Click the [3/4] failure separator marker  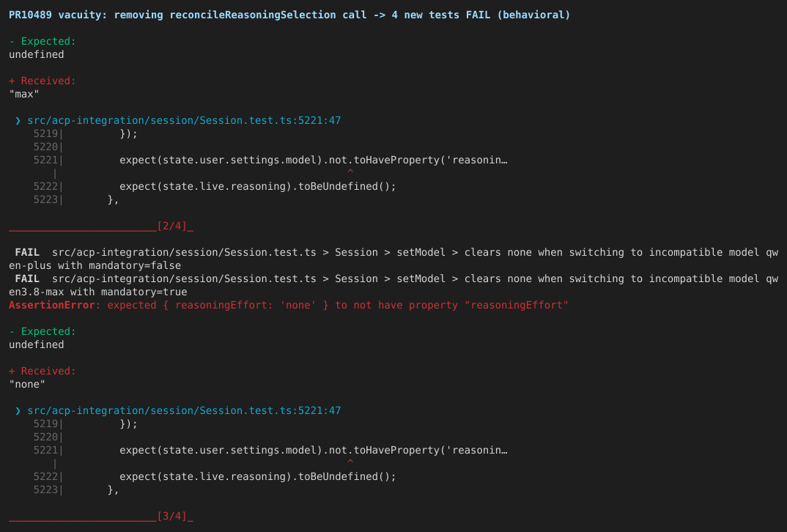tap(171, 516)
